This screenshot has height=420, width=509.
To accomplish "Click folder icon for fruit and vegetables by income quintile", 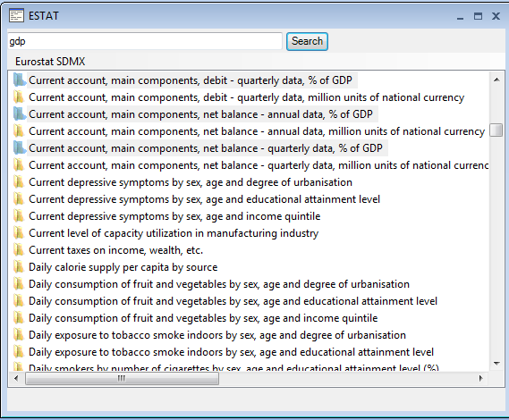I will (19, 318).
